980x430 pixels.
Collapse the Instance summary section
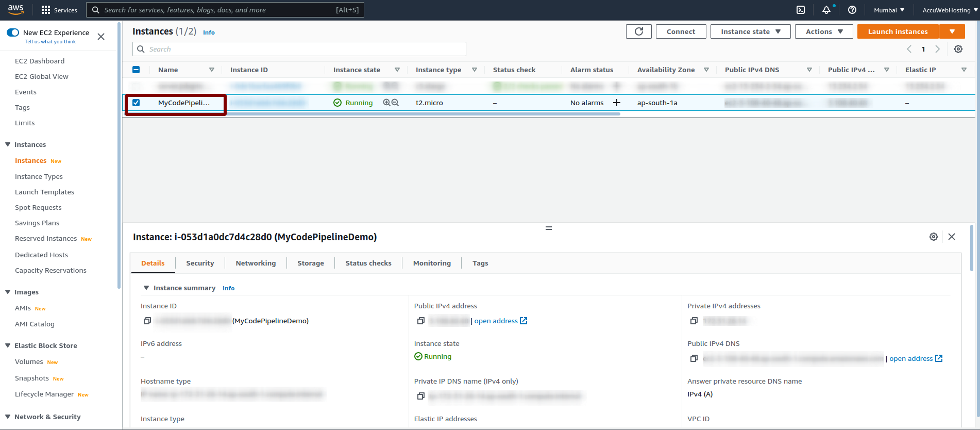point(146,288)
